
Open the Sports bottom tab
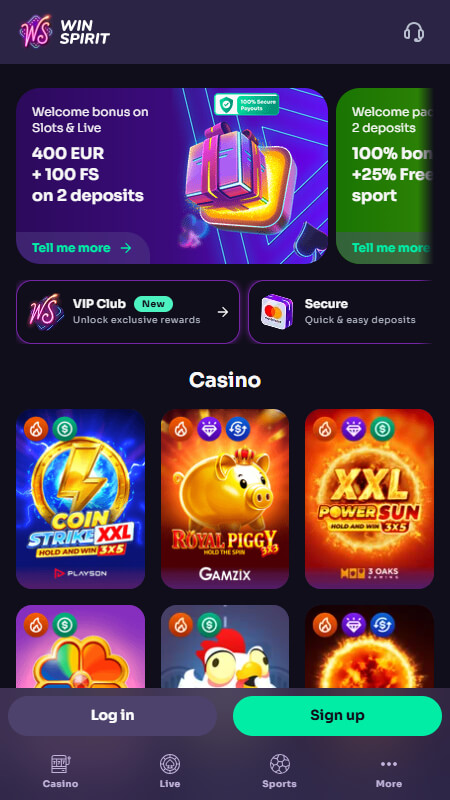click(x=279, y=771)
